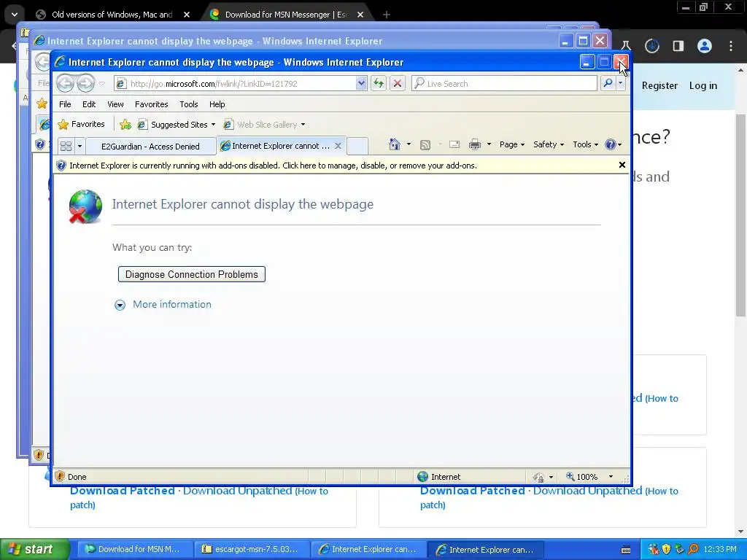747x560 pixels.
Task: Click the blue Help question mark icon
Action: pyautogui.click(x=611, y=144)
